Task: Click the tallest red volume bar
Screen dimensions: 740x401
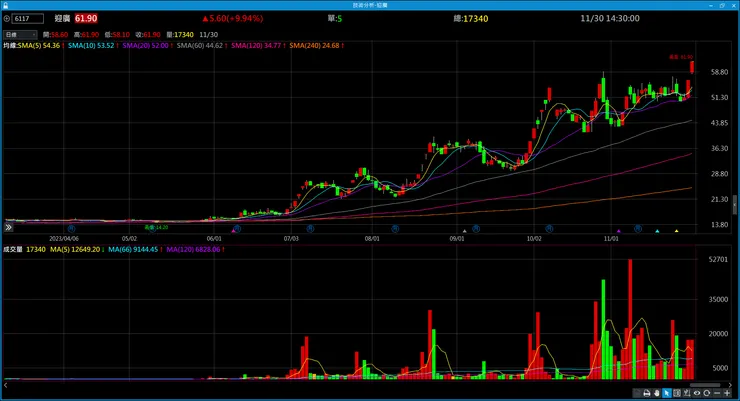Action: point(630,319)
